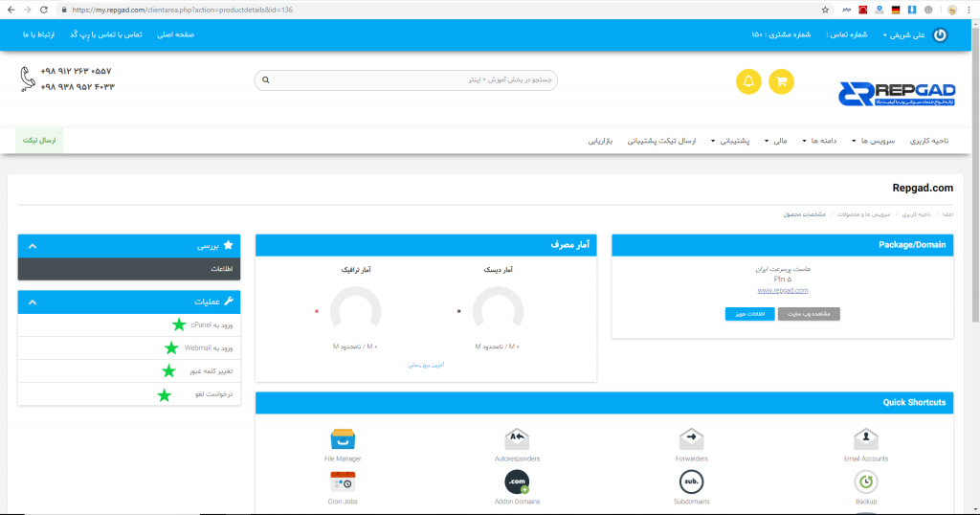980x515 pixels.
Task: Click the search magnifier icon
Action: (x=266, y=80)
